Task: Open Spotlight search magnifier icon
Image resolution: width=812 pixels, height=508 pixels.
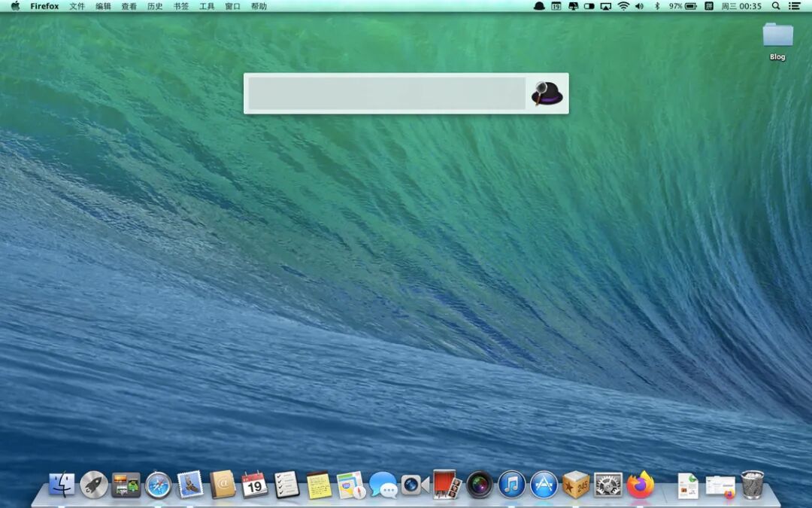Action: 776,6
